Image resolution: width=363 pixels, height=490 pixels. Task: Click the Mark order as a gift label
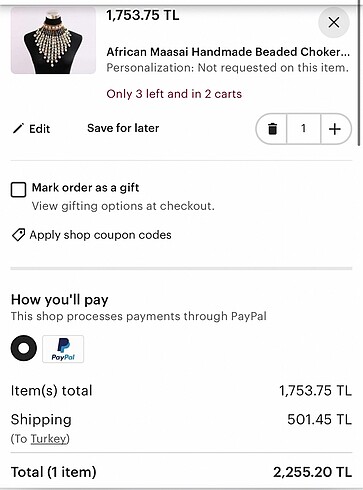pos(85,188)
